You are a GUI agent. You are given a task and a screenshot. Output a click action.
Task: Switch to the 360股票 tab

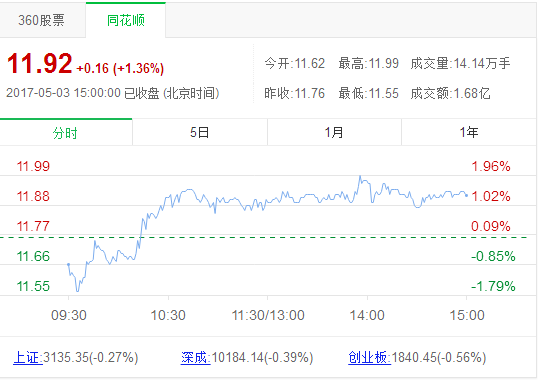point(42,20)
